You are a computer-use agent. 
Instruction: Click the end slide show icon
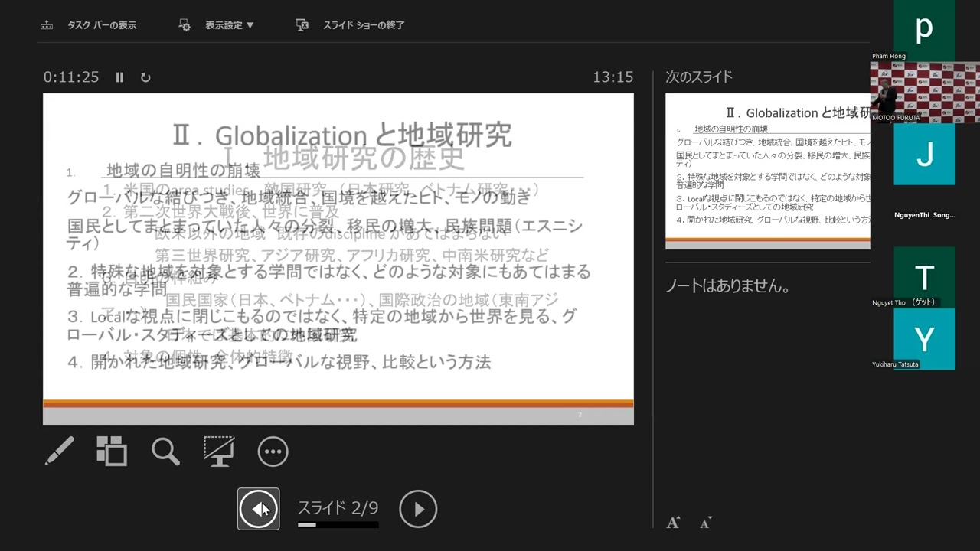tap(302, 25)
